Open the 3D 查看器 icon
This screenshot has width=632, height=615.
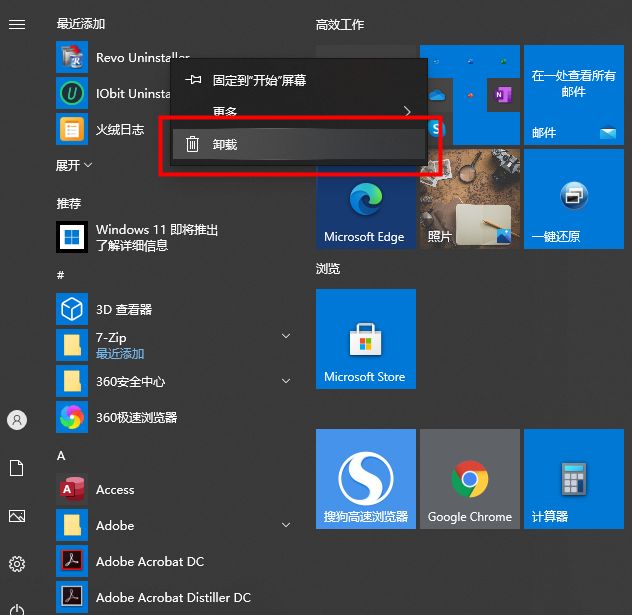pos(72,309)
